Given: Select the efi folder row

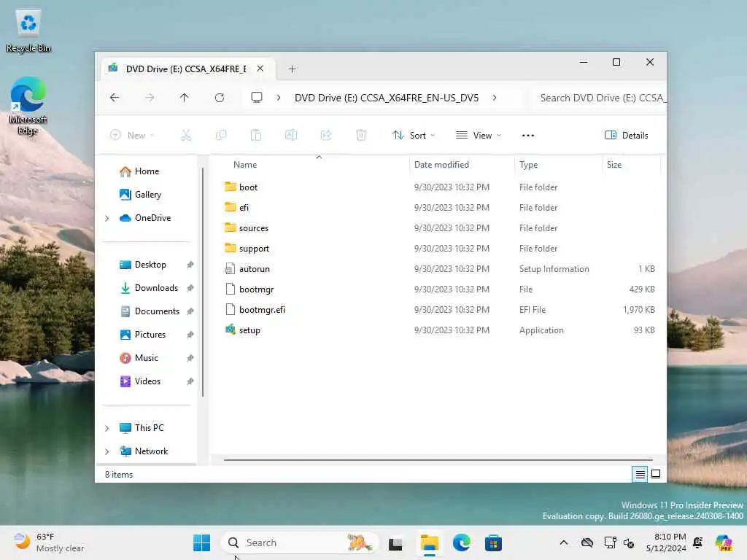Looking at the screenshot, I should click(438, 208).
